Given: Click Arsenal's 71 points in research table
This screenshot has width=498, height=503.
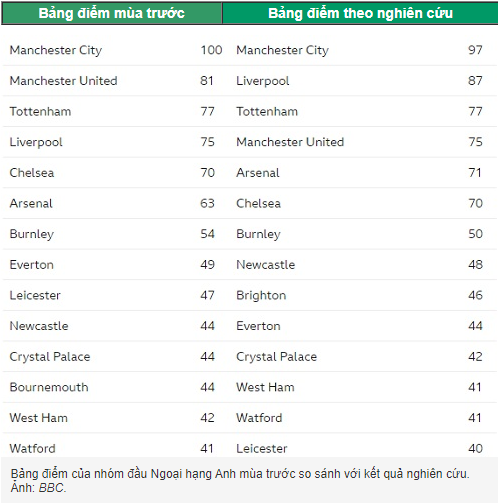Looking at the screenshot, I should tap(475, 173).
